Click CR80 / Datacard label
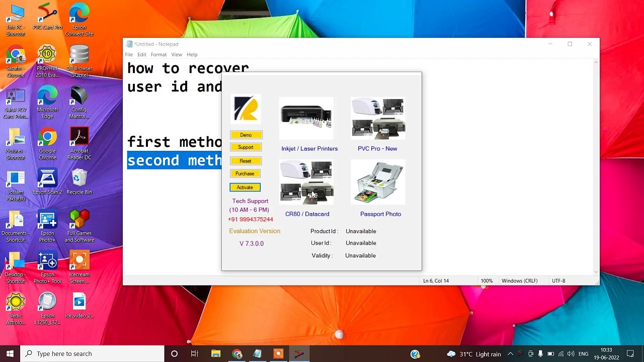The width and height of the screenshot is (644, 362). (307, 214)
